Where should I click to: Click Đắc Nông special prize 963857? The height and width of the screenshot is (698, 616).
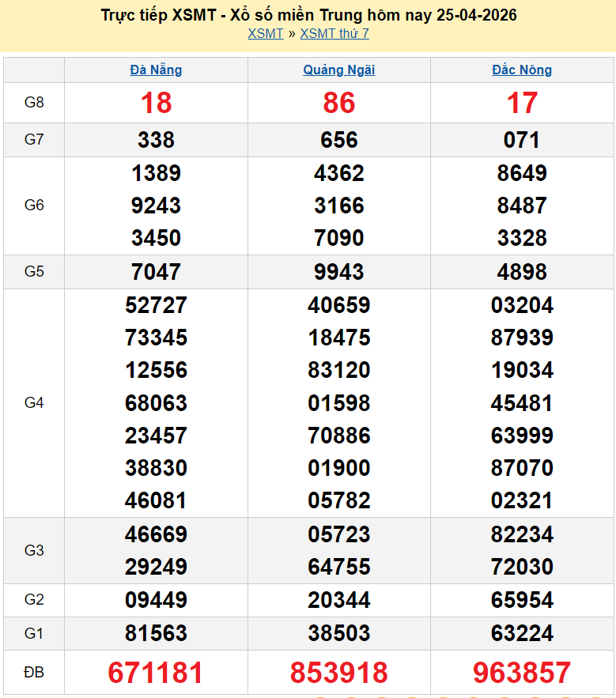click(x=522, y=673)
